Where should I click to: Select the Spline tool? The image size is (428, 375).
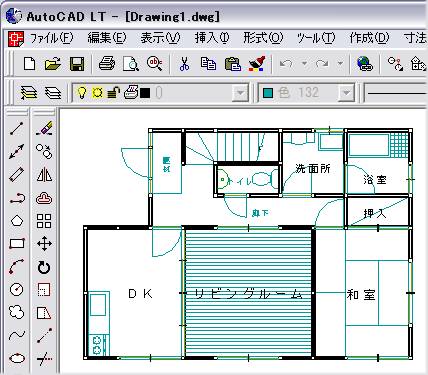(17, 335)
